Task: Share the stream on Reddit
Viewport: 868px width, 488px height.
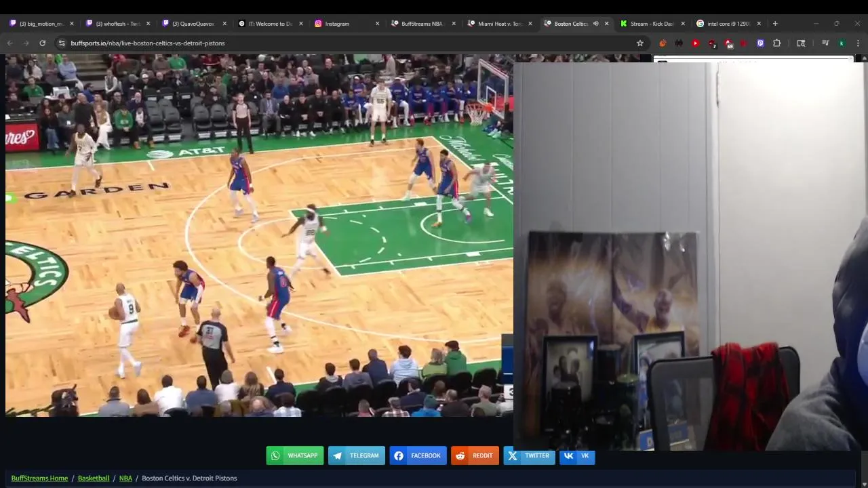Action: (475, 455)
